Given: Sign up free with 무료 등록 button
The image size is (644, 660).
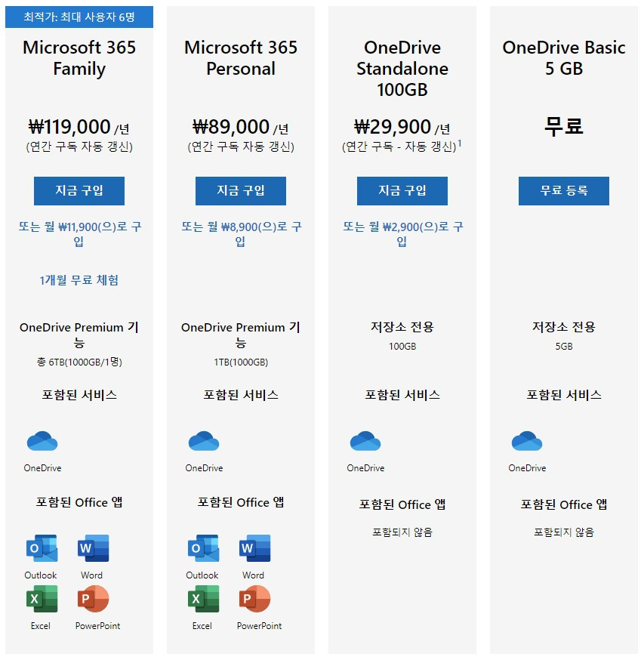Looking at the screenshot, I should [x=564, y=191].
